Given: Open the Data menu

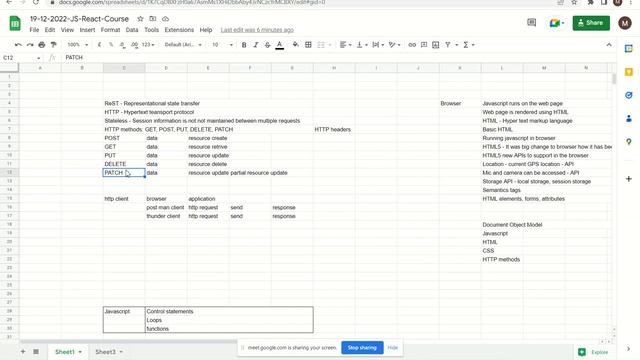Looking at the screenshot, I should click(x=132, y=30).
